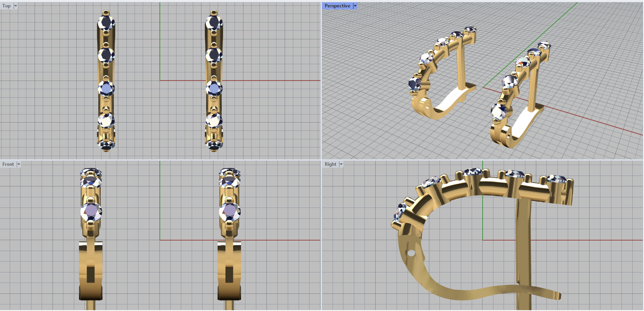Open the Front viewport dropdown arrow
Image resolution: width=644 pixels, height=311 pixels.
point(19,164)
